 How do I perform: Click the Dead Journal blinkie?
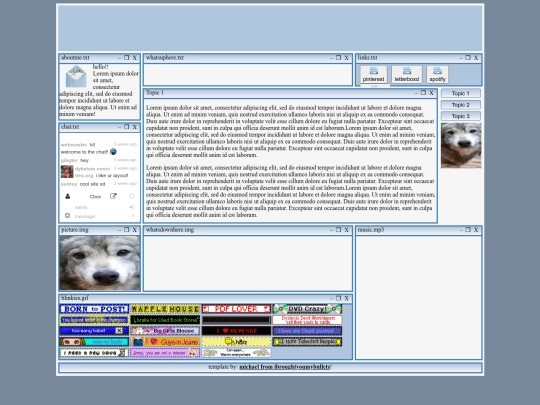307,331
